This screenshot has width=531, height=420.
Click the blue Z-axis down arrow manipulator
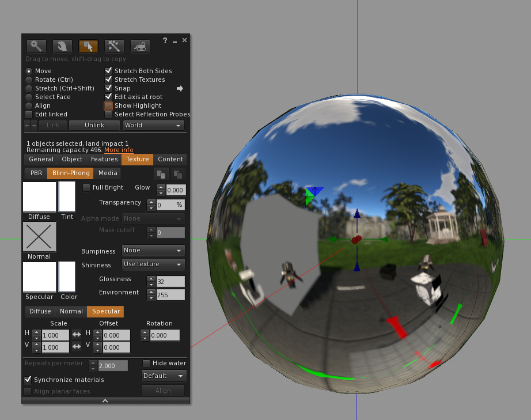point(357,267)
